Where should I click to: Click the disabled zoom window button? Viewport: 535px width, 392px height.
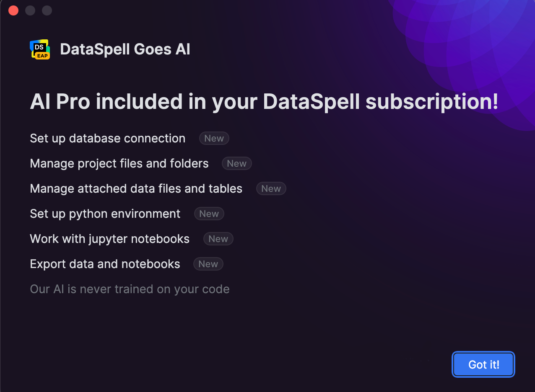[47, 10]
